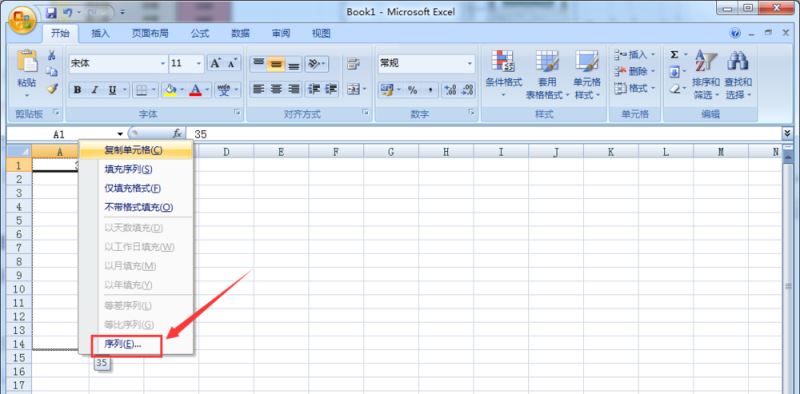
Task: Click the AutoSum sigma icon
Action: [674, 54]
